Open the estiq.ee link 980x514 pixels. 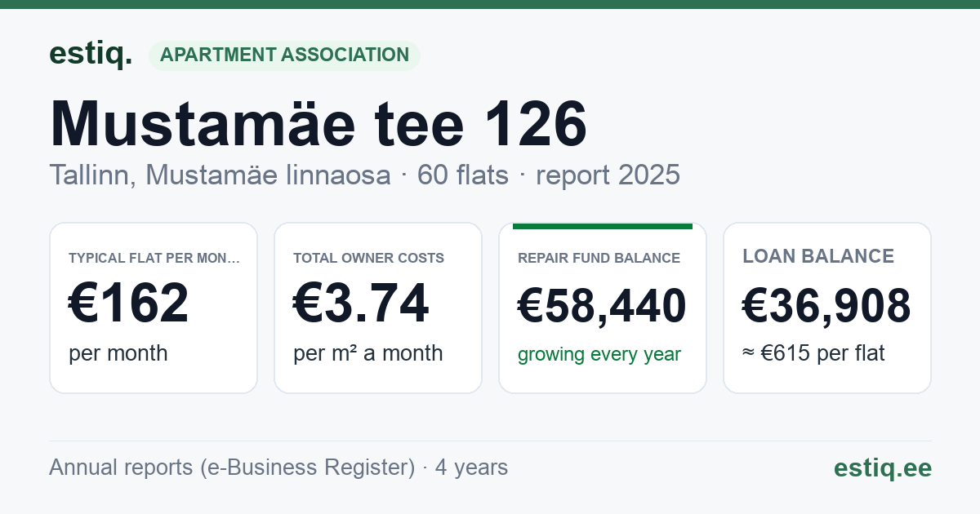click(x=882, y=467)
